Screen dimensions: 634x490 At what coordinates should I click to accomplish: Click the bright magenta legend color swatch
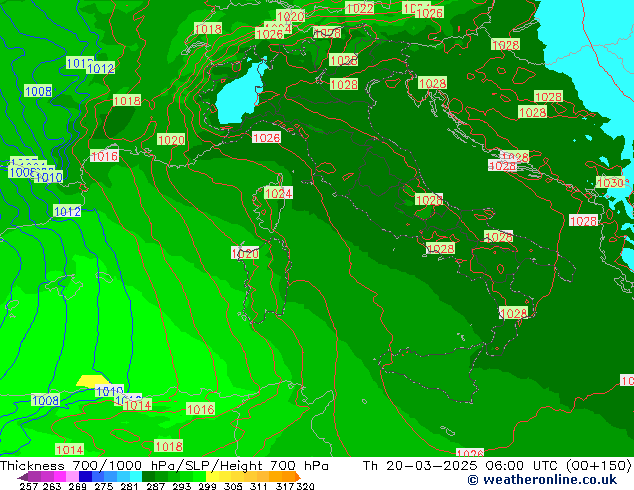click(x=59, y=476)
